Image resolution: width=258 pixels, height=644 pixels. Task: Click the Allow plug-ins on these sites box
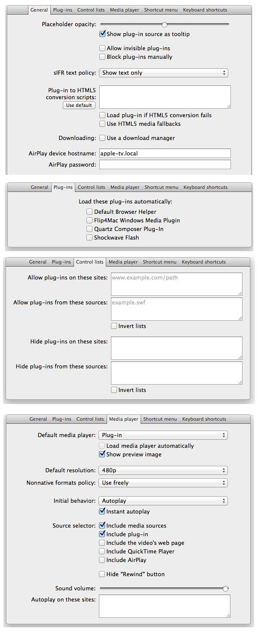[176, 284]
